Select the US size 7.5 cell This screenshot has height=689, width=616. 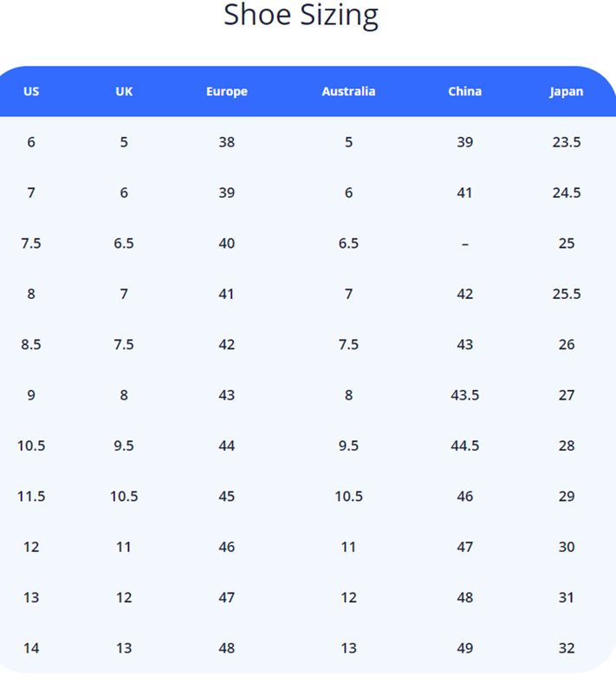click(31, 244)
